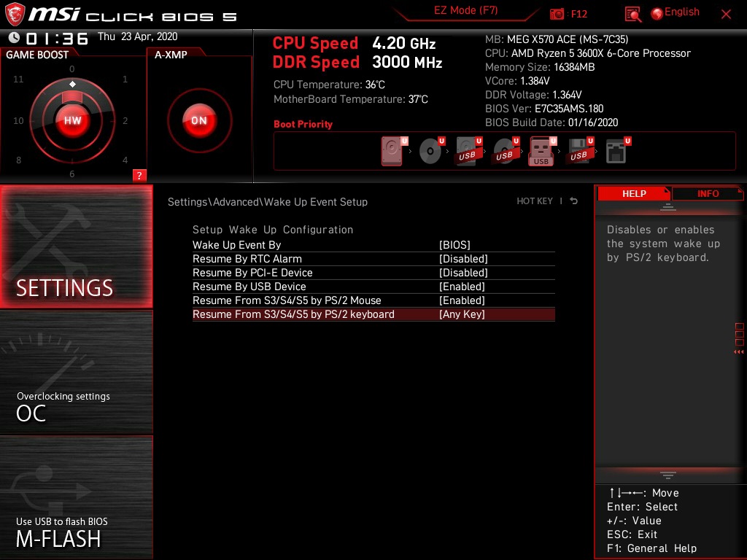Click the Settings\Advanced\Wake Up Event Setup breadcrumb
Image resolution: width=747 pixels, height=560 pixels.
coord(267,202)
